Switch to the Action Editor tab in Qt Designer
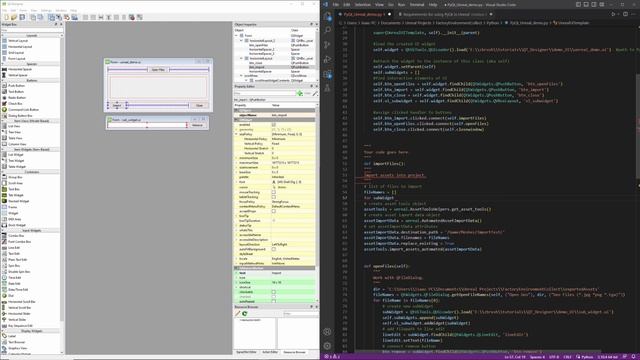Image resolution: width=640 pixels, height=360 pixels. [x=270, y=352]
